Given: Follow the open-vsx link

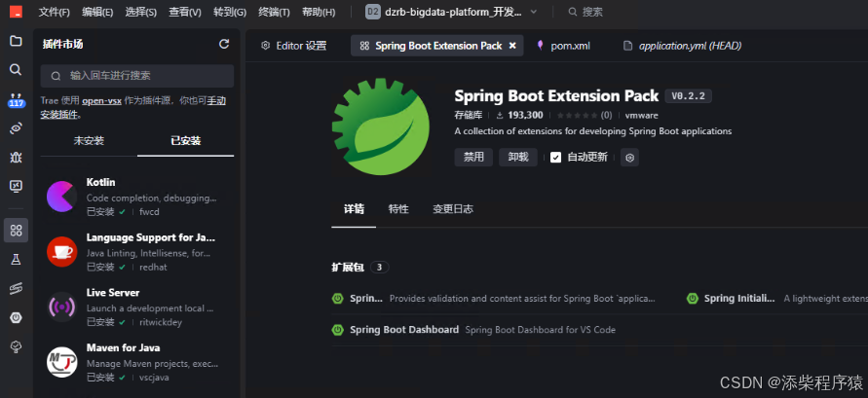Looking at the screenshot, I should click(102, 101).
